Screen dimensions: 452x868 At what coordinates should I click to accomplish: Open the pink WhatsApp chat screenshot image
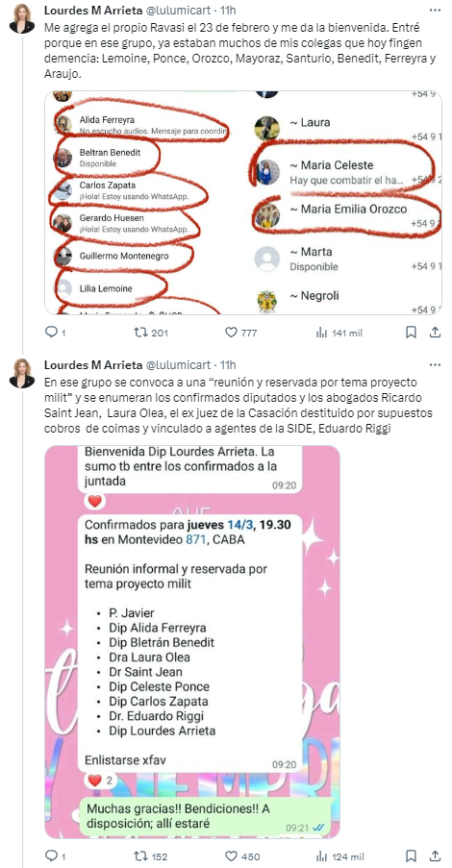tap(192, 641)
